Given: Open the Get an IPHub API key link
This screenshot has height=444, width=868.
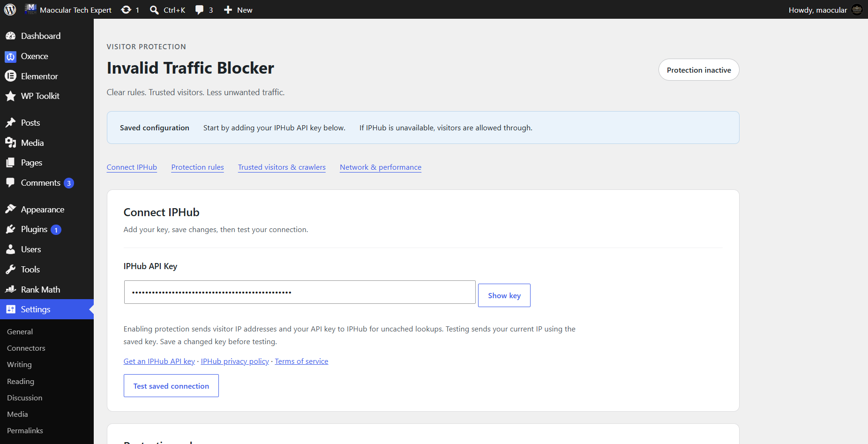Looking at the screenshot, I should 159,361.
